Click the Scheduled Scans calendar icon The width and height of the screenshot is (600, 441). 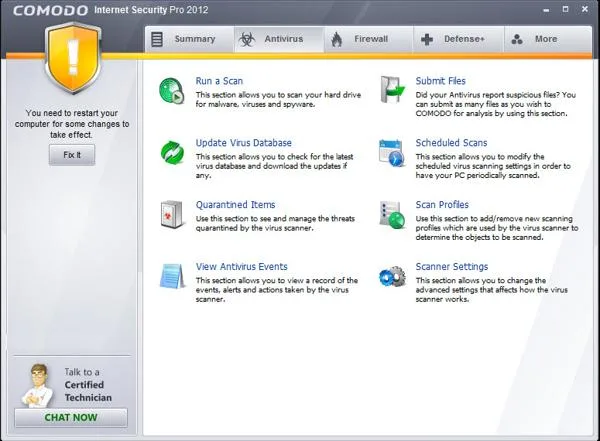coord(391,153)
